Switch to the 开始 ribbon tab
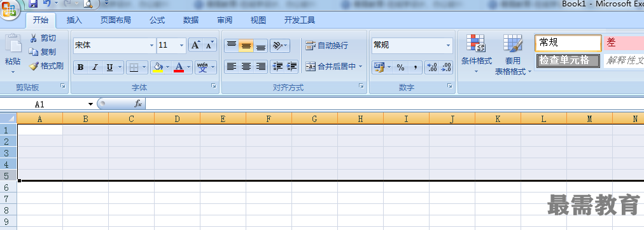The image size is (644, 230). pyautogui.click(x=40, y=20)
